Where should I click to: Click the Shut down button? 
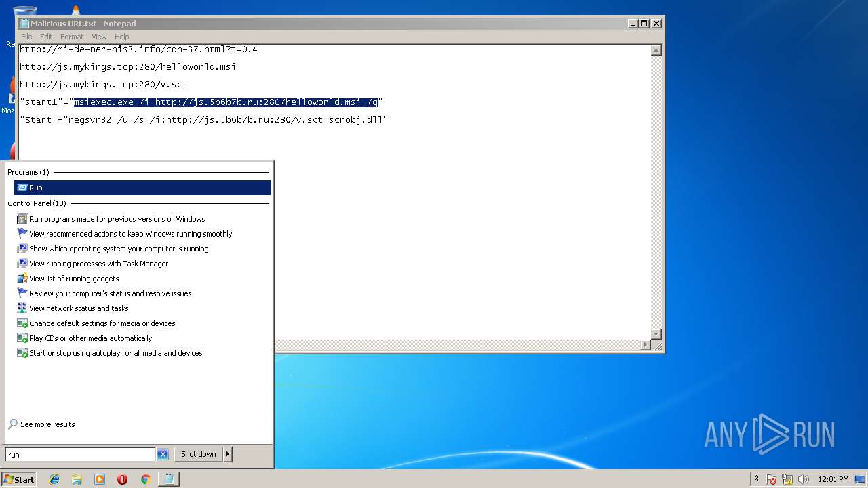(199, 454)
